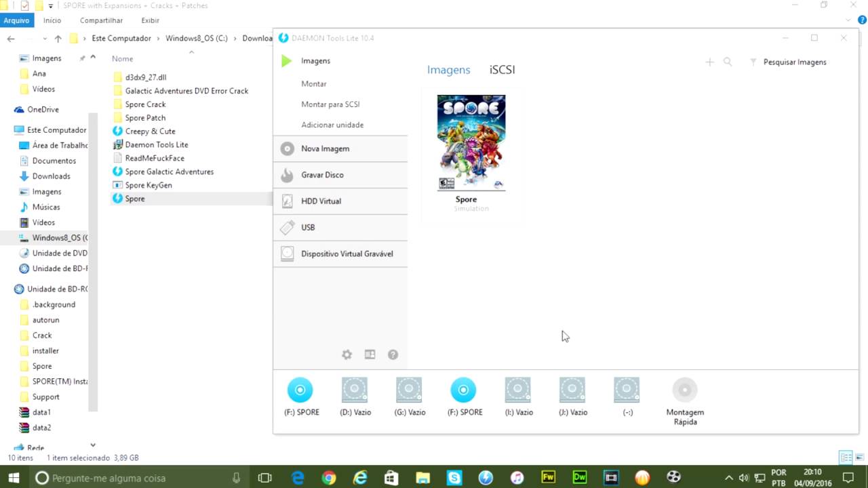Image resolution: width=868 pixels, height=488 pixels.
Task: Open Fireworks from taskbar
Action: [549, 478]
